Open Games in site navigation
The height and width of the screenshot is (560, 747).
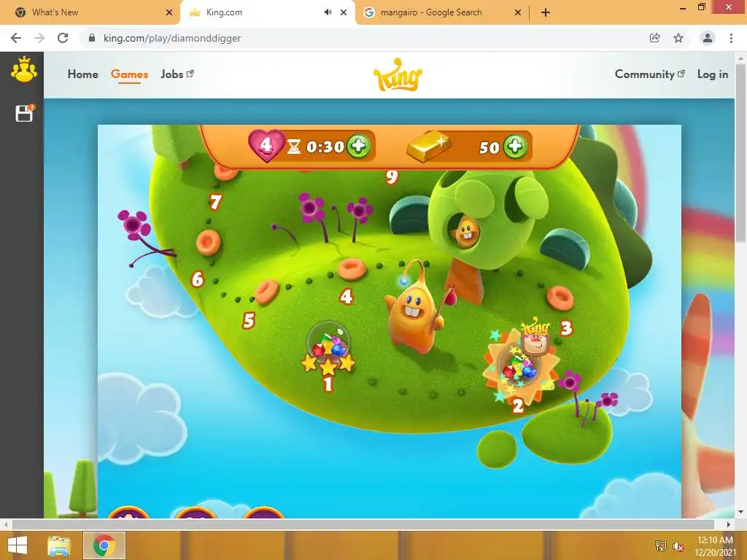[129, 74]
